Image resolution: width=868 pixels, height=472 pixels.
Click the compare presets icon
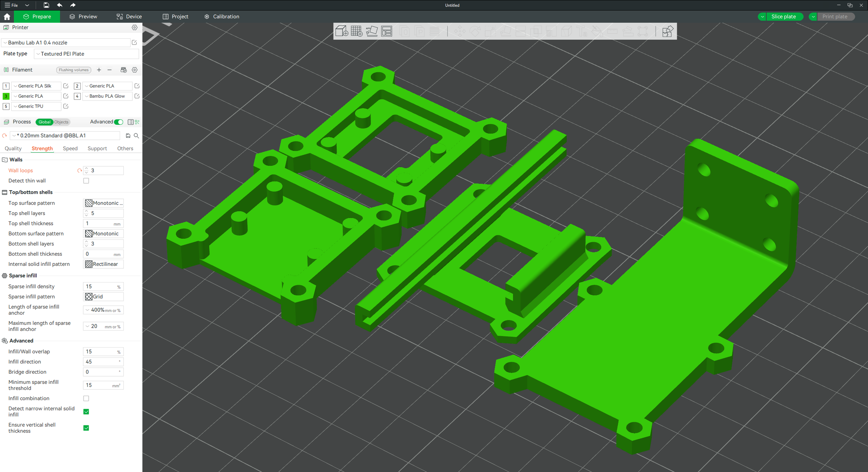[x=137, y=122]
